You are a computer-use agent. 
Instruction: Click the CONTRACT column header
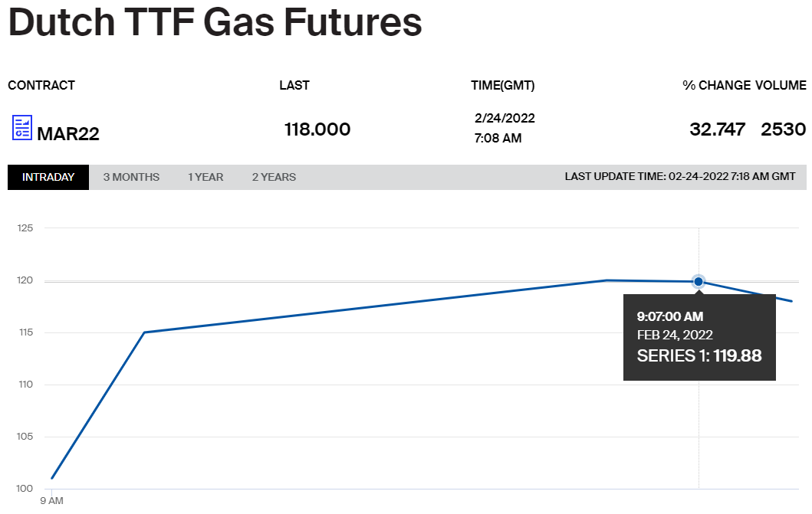(41, 85)
